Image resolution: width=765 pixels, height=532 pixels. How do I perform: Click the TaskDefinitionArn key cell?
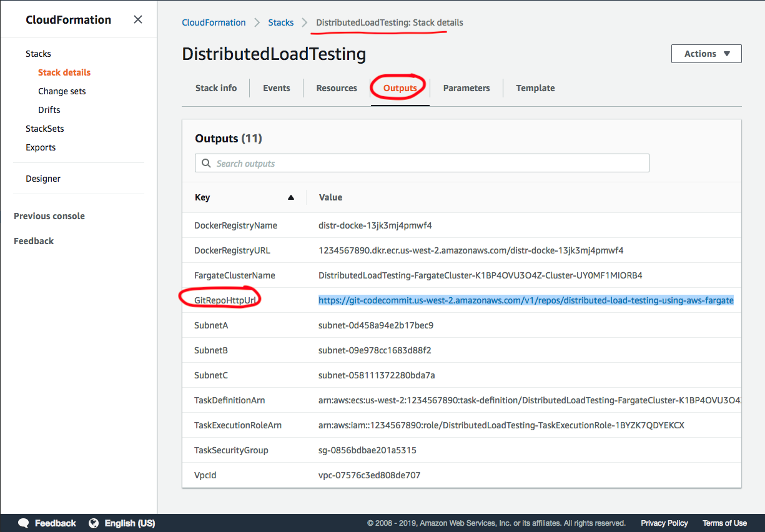click(x=229, y=400)
